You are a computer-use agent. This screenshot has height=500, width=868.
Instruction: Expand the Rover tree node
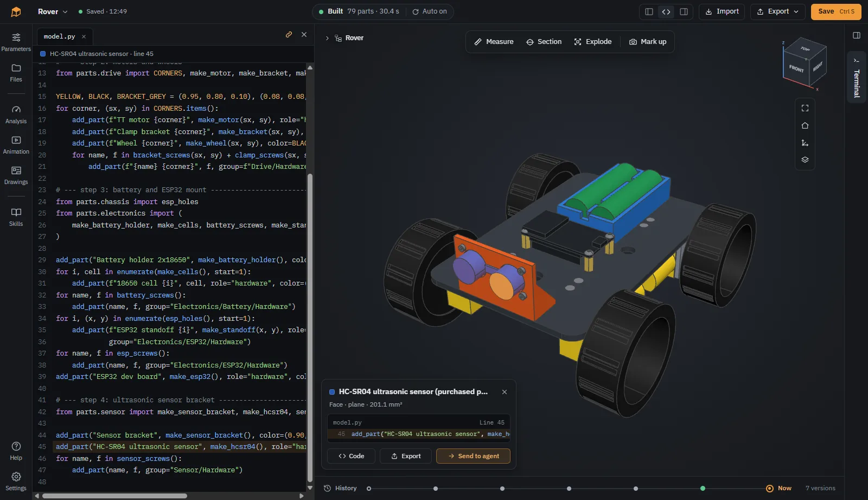(x=327, y=38)
